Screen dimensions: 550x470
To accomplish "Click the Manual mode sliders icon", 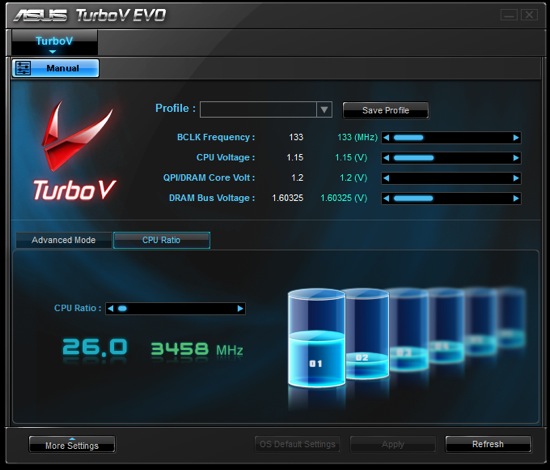I will pos(23,68).
